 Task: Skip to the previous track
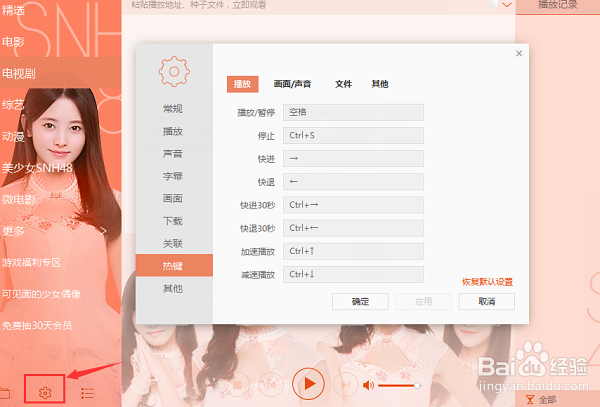click(271, 384)
